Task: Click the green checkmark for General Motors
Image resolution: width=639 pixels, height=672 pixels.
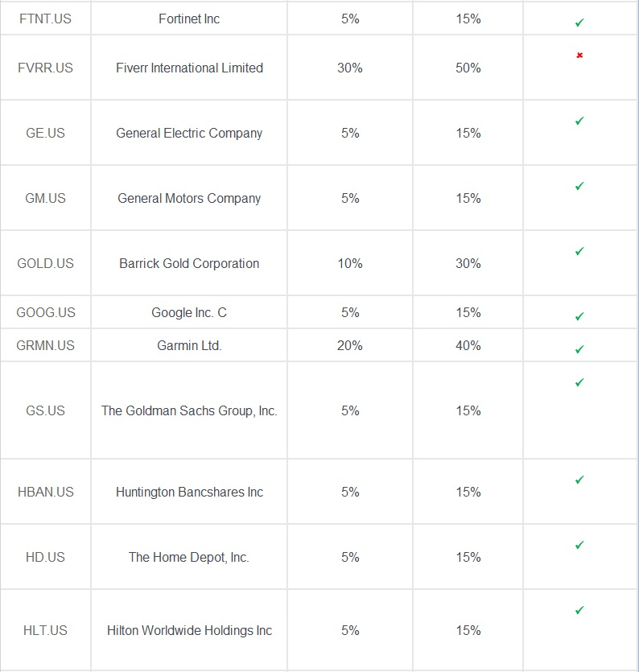Action: tap(579, 186)
